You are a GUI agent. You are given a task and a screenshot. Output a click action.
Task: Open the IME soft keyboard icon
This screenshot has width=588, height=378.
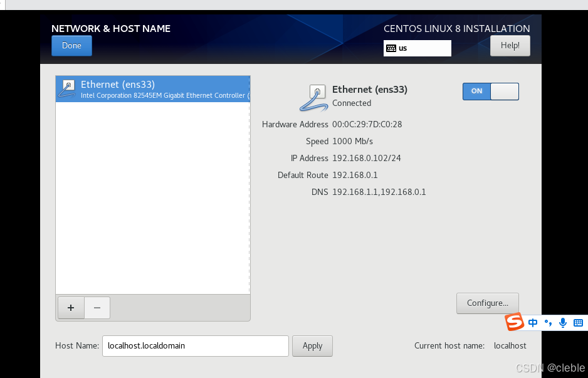tap(578, 322)
